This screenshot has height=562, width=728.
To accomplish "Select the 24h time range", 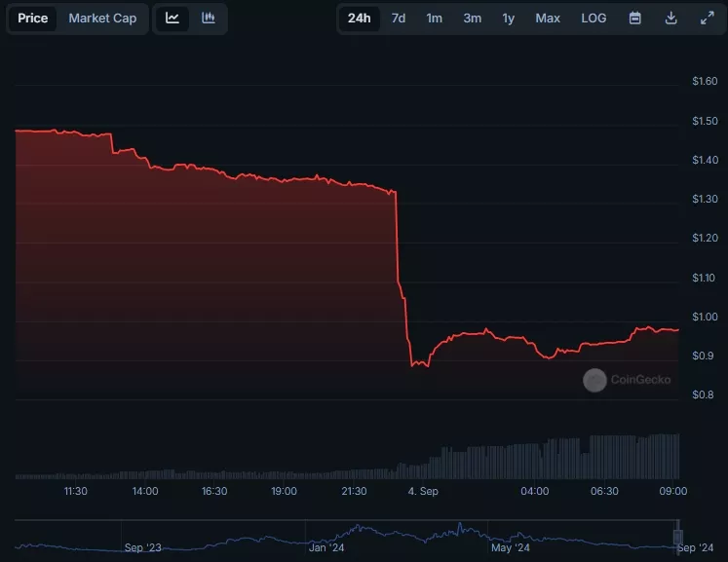I will (x=359, y=19).
